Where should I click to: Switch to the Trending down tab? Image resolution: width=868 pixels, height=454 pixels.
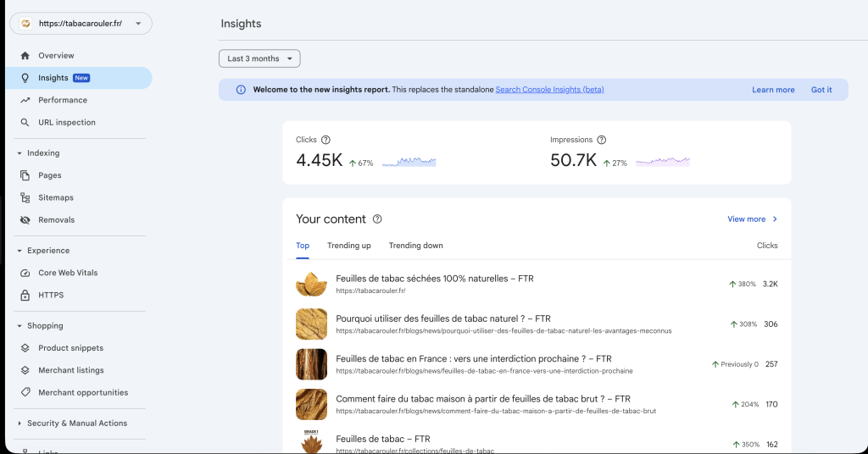[x=415, y=246]
